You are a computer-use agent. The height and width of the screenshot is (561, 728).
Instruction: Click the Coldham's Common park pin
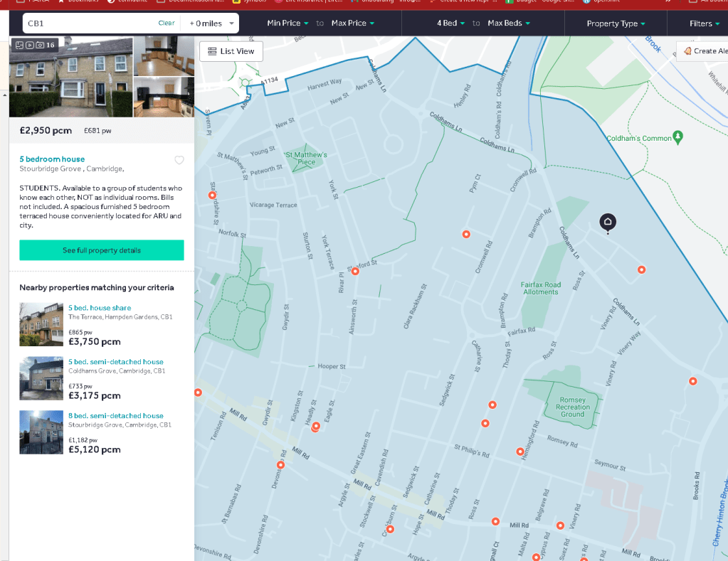(678, 137)
